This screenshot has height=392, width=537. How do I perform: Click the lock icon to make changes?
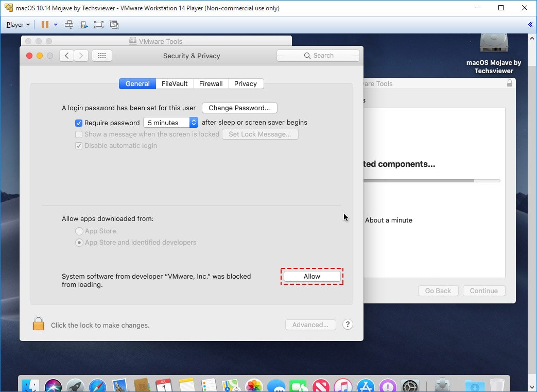[38, 324]
